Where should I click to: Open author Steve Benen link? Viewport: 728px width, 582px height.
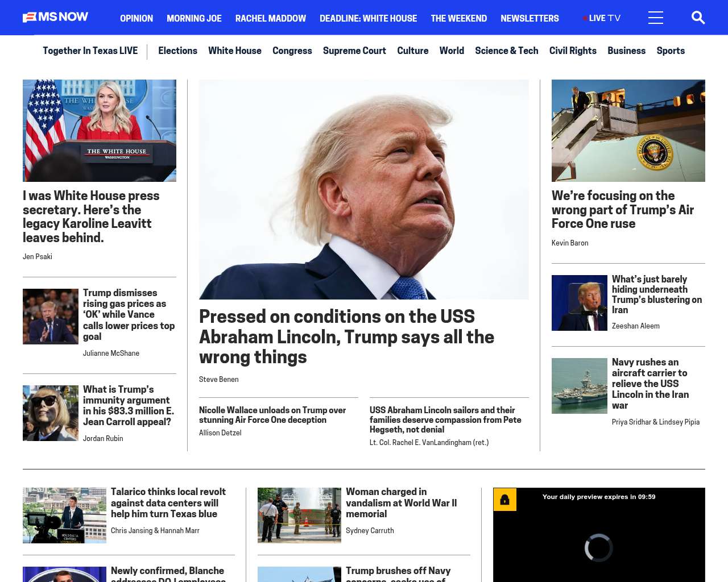click(219, 380)
